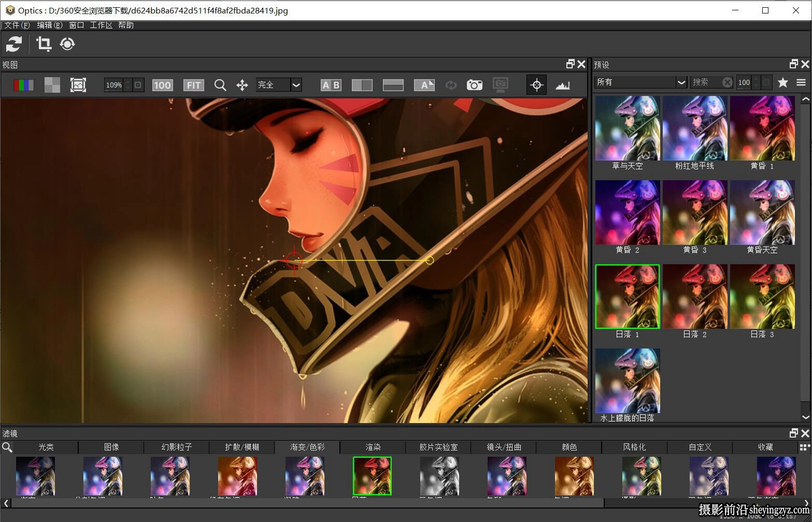Select the 草与天空 preset thumbnail
812x522 pixels.
628,128
